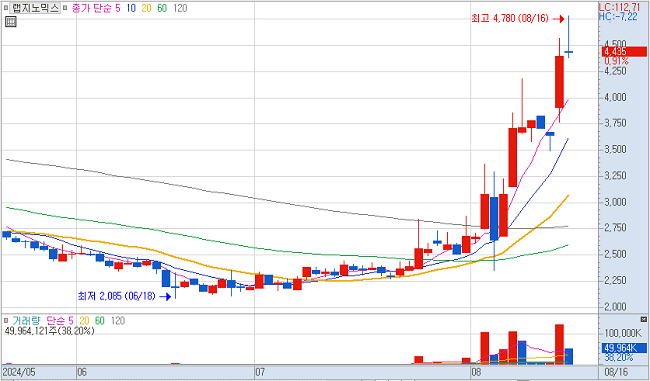Click the data table icon under the stock name
The width and height of the screenshot is (650, 381).
click(x=11, y=22)
